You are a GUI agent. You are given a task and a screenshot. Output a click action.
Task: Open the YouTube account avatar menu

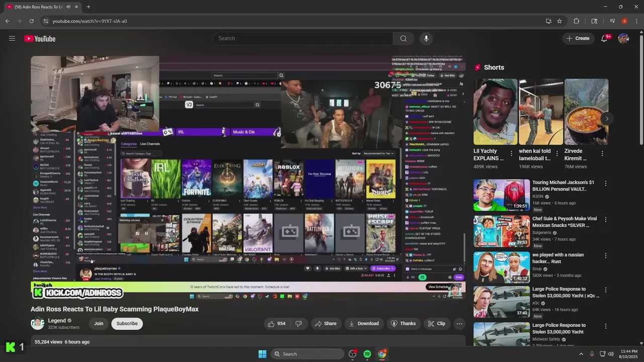click(624, 39)
